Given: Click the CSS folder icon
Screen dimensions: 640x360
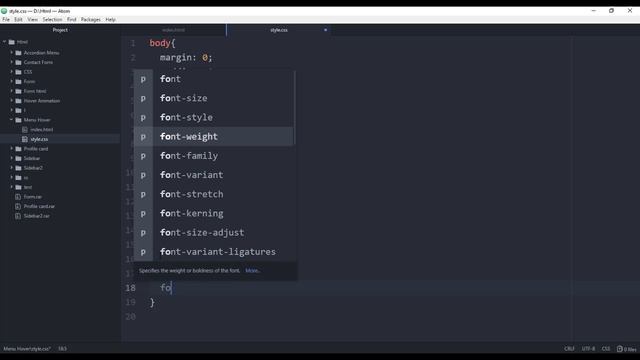Looking at the screenshot, I should [18, 72].
